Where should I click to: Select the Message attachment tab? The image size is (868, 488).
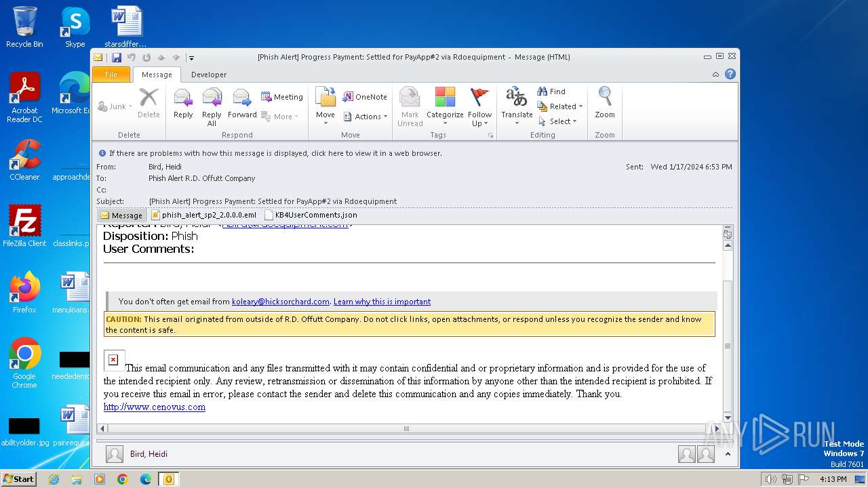121,215
